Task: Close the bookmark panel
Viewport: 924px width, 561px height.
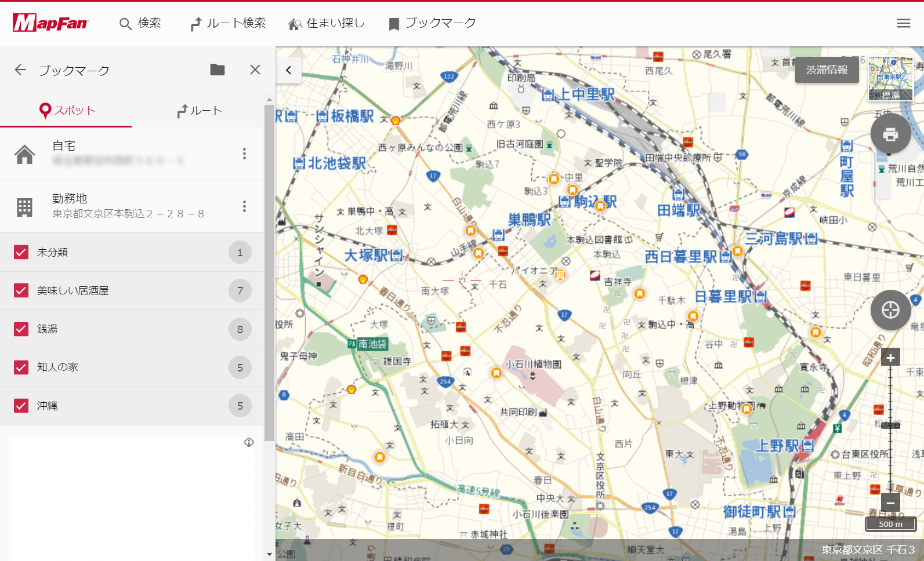Action: click(x=255, y=70)
